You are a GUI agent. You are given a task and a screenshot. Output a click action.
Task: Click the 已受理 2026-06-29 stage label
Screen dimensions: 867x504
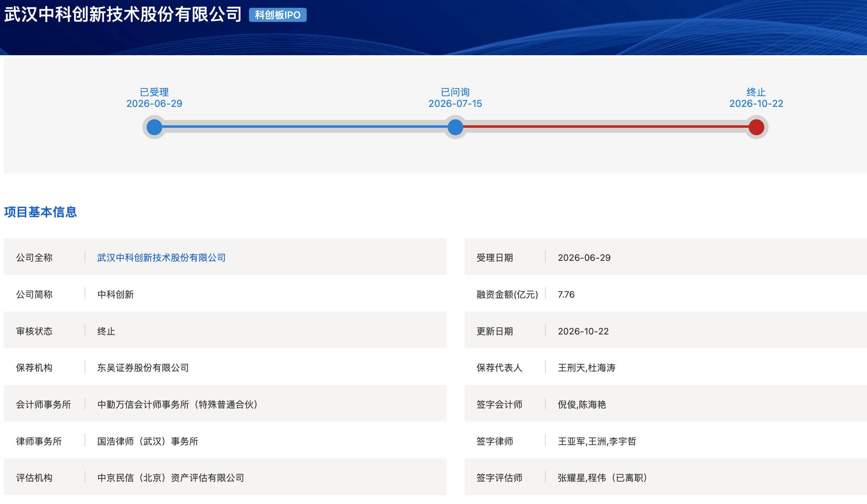(x=154, y=98)
